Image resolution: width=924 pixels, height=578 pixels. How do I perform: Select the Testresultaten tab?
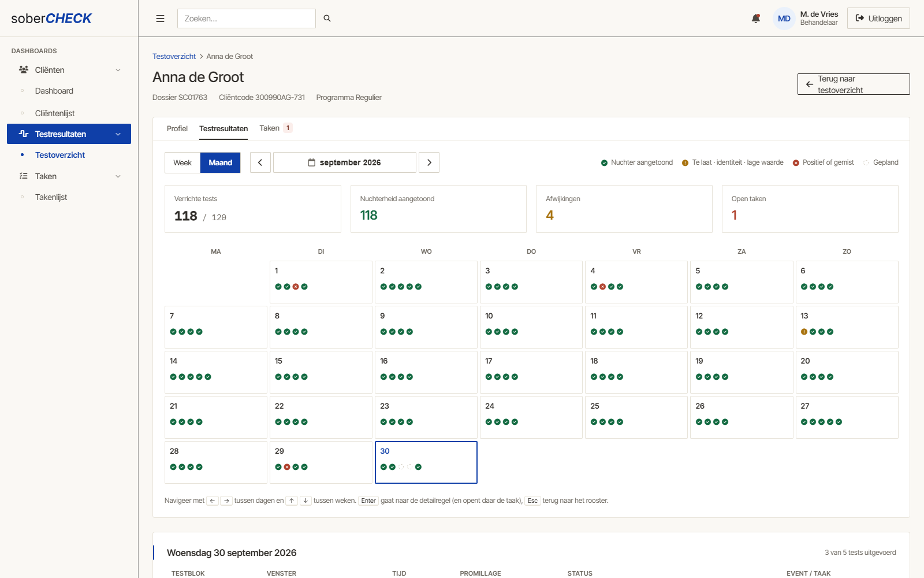223,128
